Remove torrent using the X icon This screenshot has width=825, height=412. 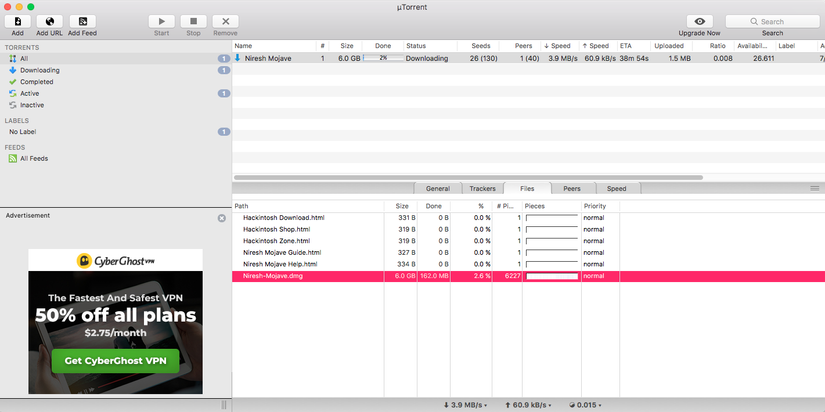[225, 22]
